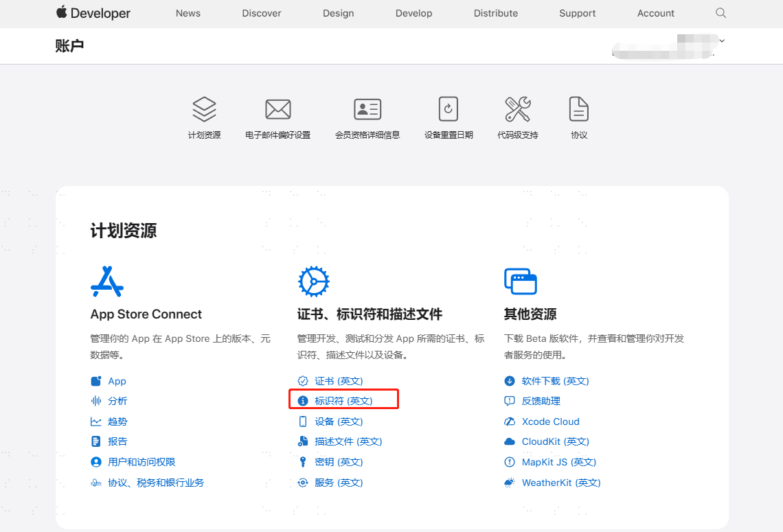Open the 标识符 (英文) link
This screenshot has width=783, height=532.
(343, 401)
